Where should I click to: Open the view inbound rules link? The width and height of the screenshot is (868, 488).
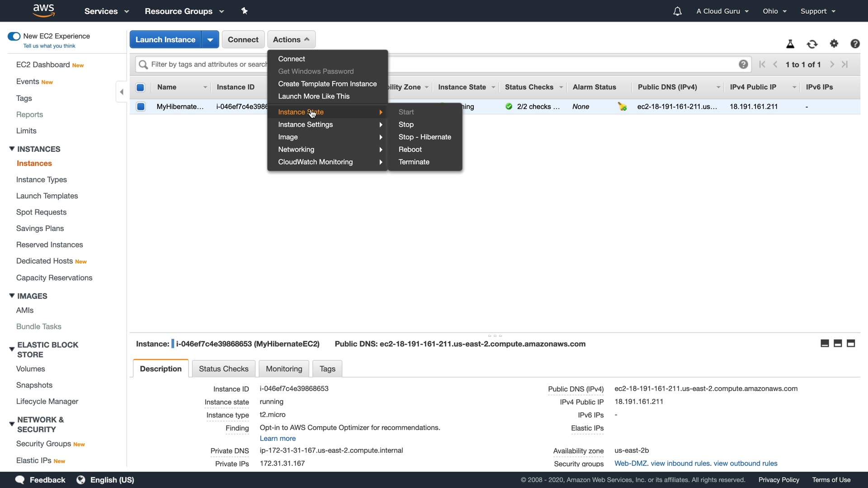tap(680, 463)
